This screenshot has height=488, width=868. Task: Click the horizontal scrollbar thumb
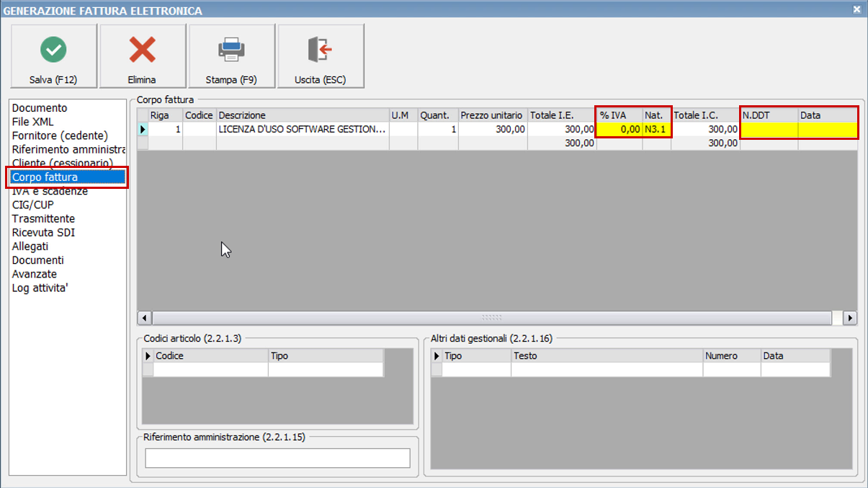point(492,318)
